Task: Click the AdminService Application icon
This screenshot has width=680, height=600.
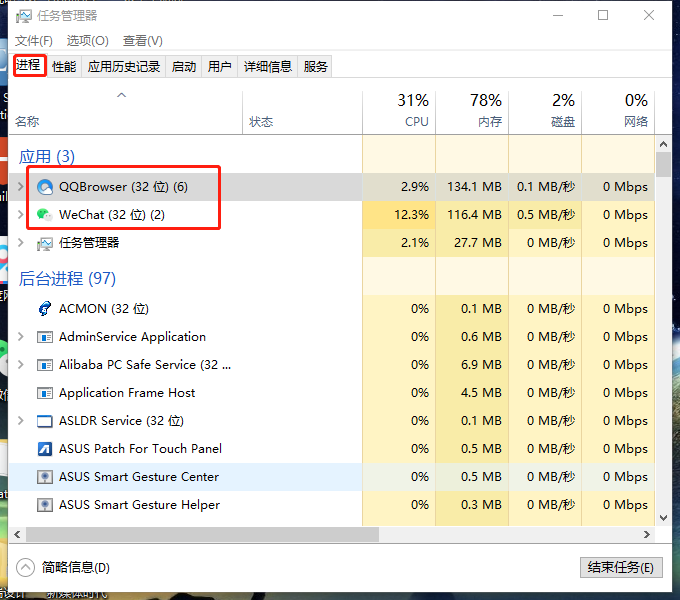Action: click(45, 337)
